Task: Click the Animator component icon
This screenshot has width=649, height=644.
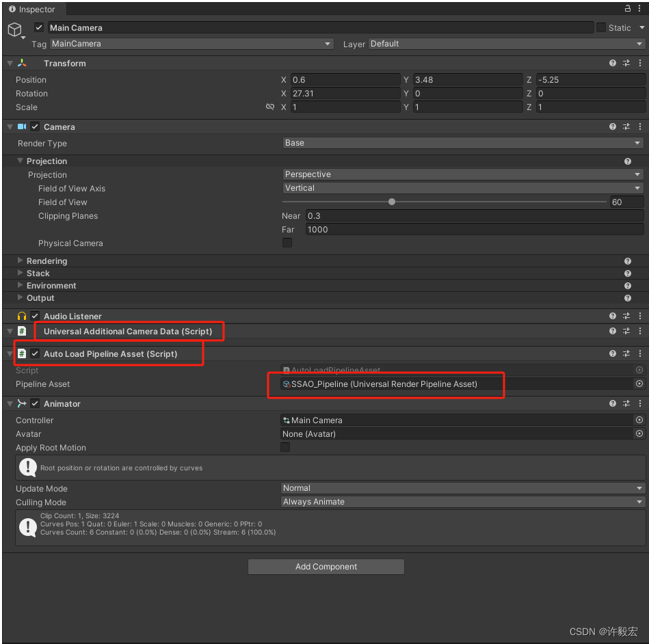Action: 22,403
